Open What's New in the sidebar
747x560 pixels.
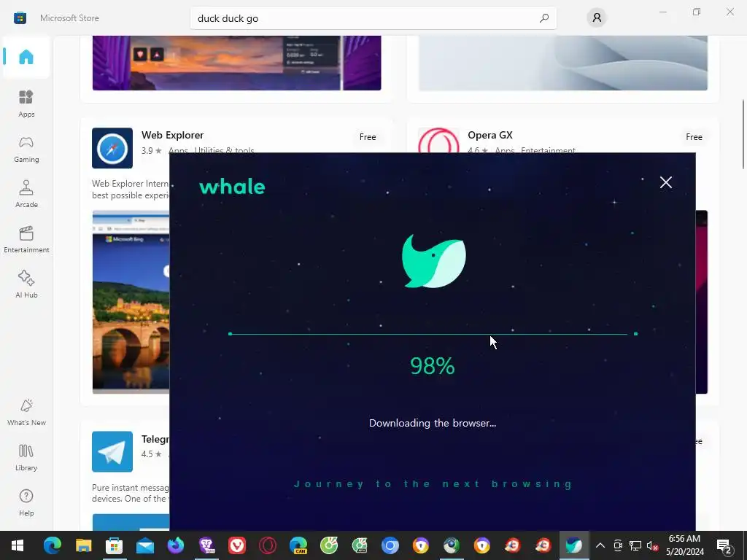point(26,412)
